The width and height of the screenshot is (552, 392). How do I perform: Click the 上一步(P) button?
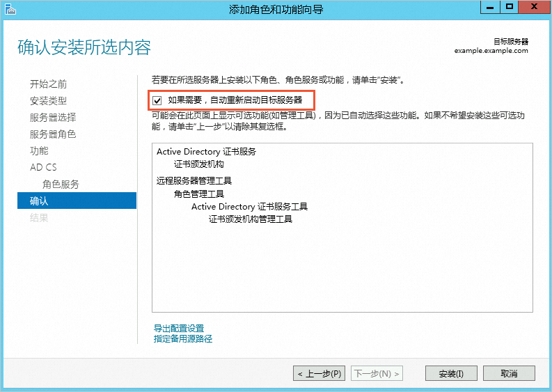click(320, 373)
